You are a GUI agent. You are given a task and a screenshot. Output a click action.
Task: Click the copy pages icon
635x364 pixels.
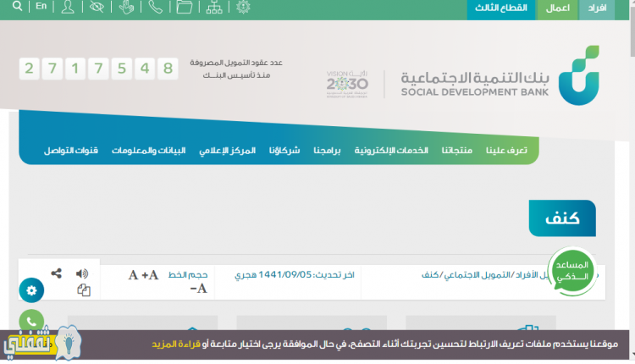84,290
